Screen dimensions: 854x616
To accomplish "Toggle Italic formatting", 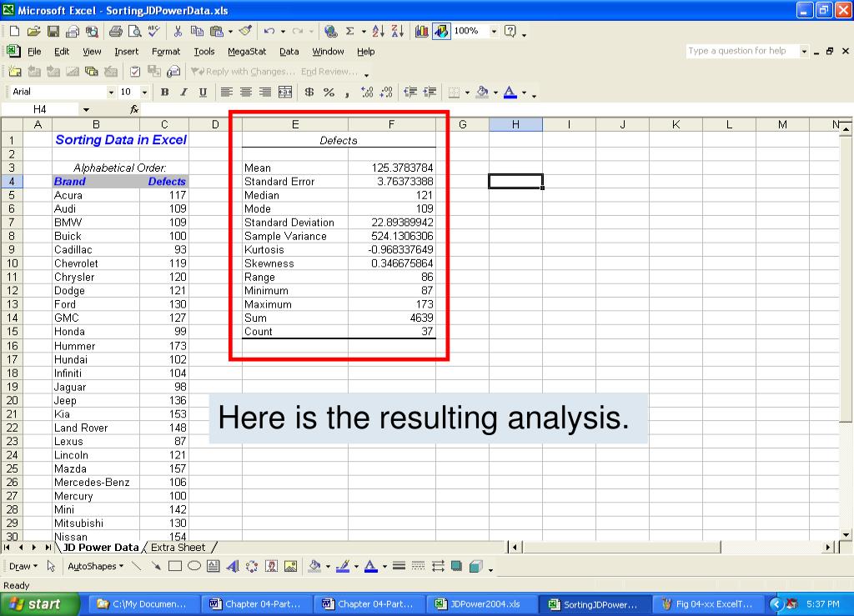I will 183,92.
